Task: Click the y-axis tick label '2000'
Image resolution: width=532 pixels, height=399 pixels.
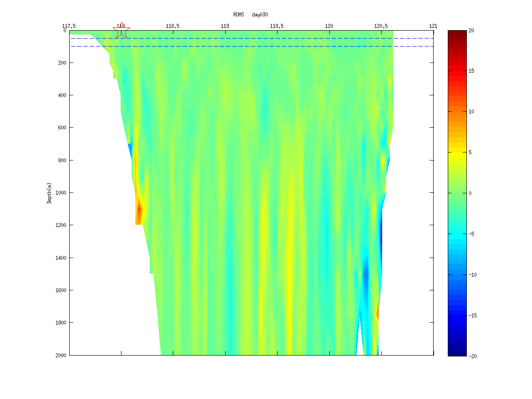Action: [x=61, y=355]
